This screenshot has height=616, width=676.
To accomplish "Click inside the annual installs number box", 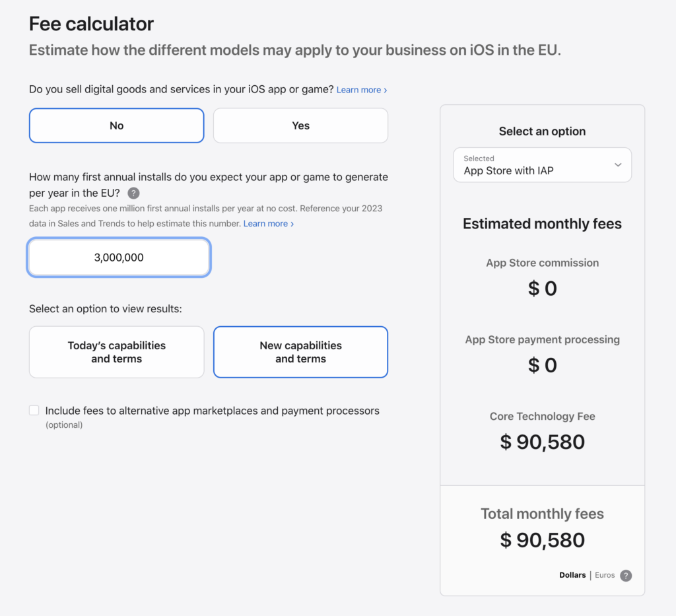I will (x=118, y=257).
